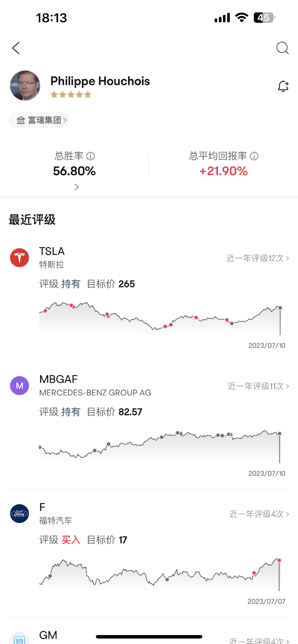Tap the Ford logo icon
Viewport: 298px width, 644px height.
click(19, 514)
